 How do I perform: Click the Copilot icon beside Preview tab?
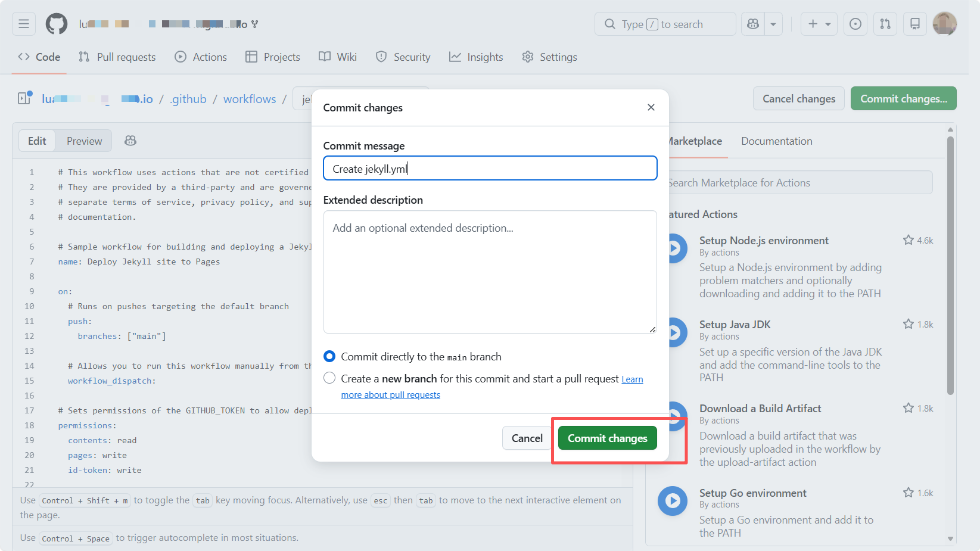pyautogui.click(x=130, y=141)
